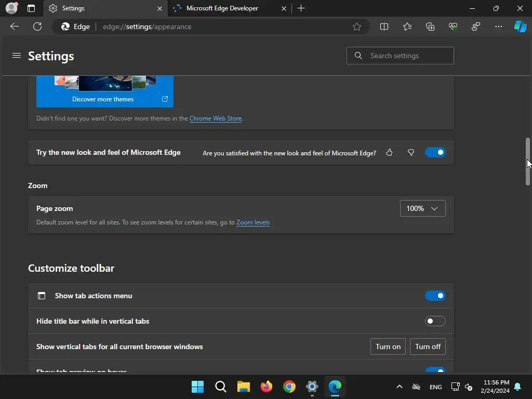Viewport: 532px width, 399px height.
Task: Click the Search settings field
Action: click(400, 56)
